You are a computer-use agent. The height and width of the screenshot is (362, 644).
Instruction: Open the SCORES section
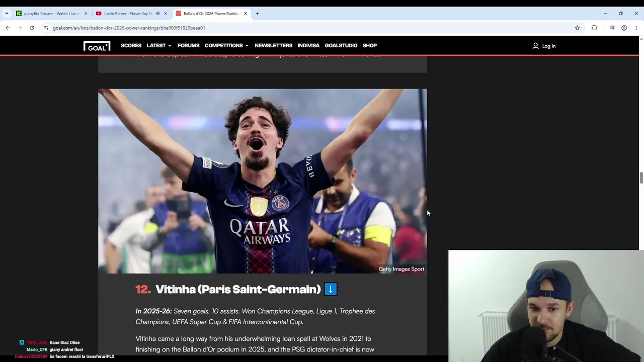pos(131,46)
